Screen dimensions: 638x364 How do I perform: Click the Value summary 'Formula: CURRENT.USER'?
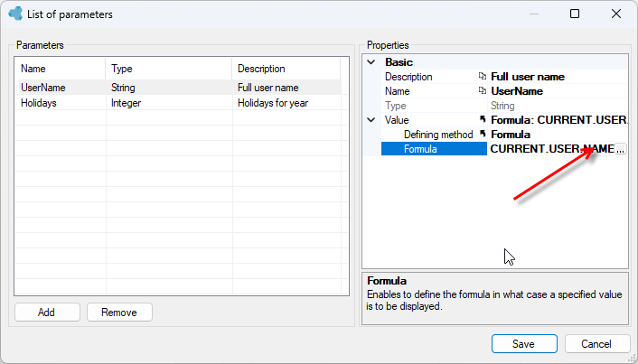pos(559,120)
